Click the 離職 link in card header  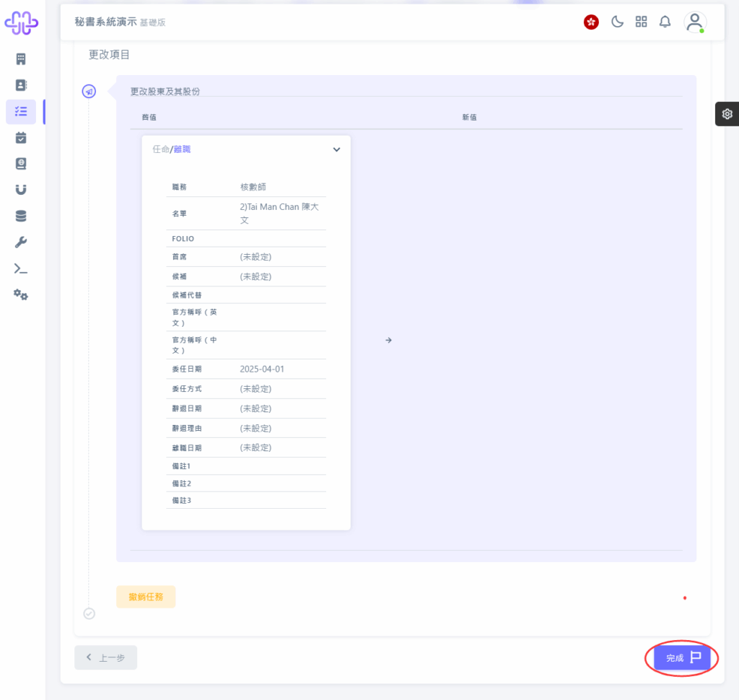(182, 149)
